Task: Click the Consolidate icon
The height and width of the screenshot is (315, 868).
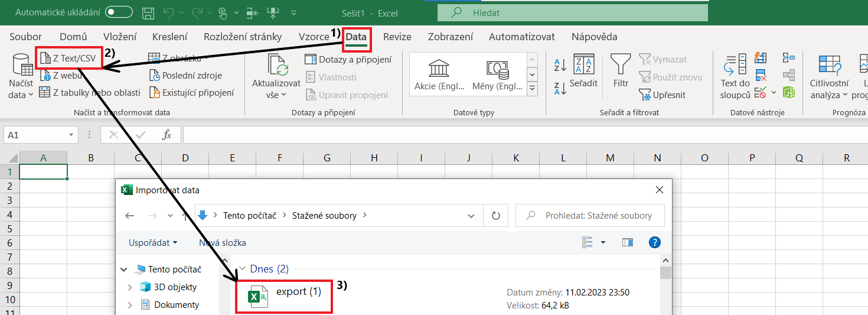Action: tap(788, 58)
